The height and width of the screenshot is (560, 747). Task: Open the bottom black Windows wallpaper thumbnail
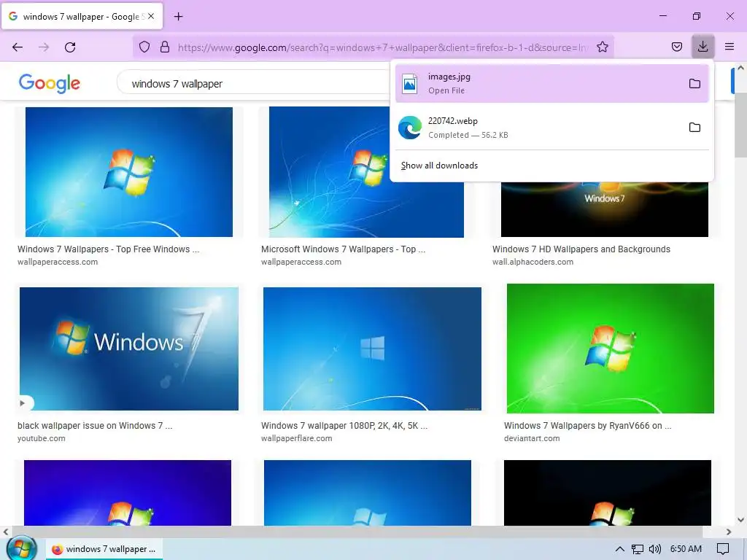[x=608, y=493]
